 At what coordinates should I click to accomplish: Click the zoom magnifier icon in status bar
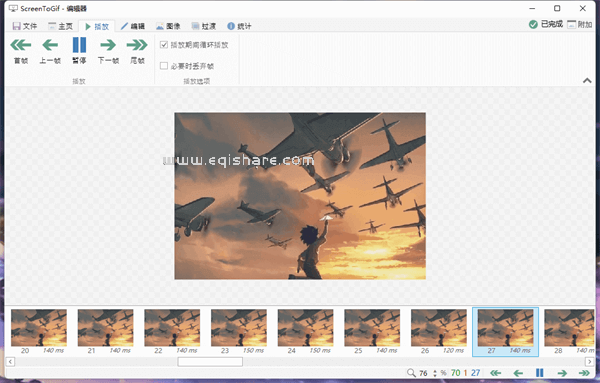point(411,373)
